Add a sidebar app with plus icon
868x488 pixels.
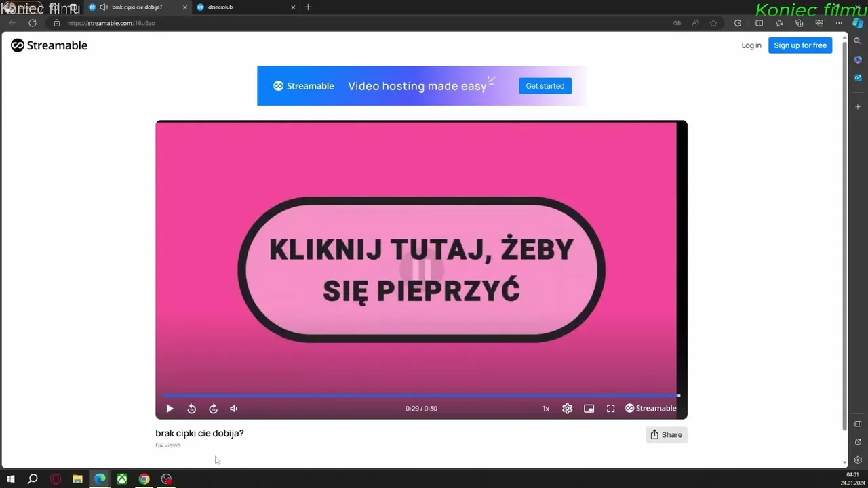(x=858, y=107)
